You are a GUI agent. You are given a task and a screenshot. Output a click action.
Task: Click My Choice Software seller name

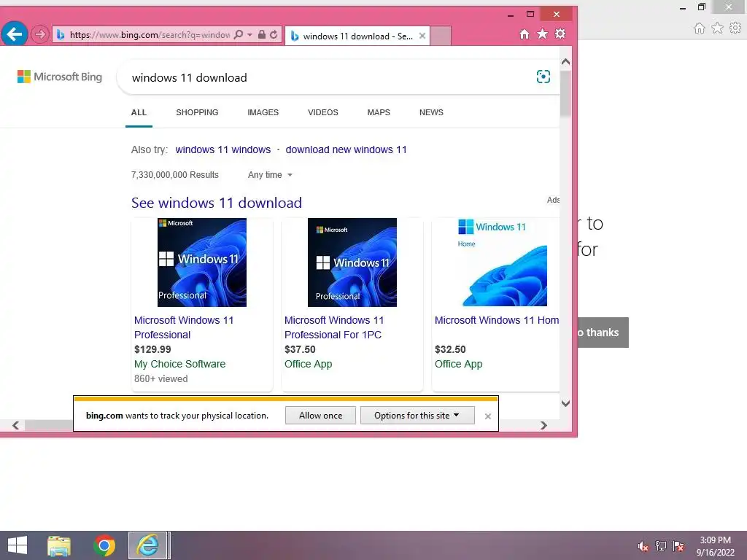[179, 364]
